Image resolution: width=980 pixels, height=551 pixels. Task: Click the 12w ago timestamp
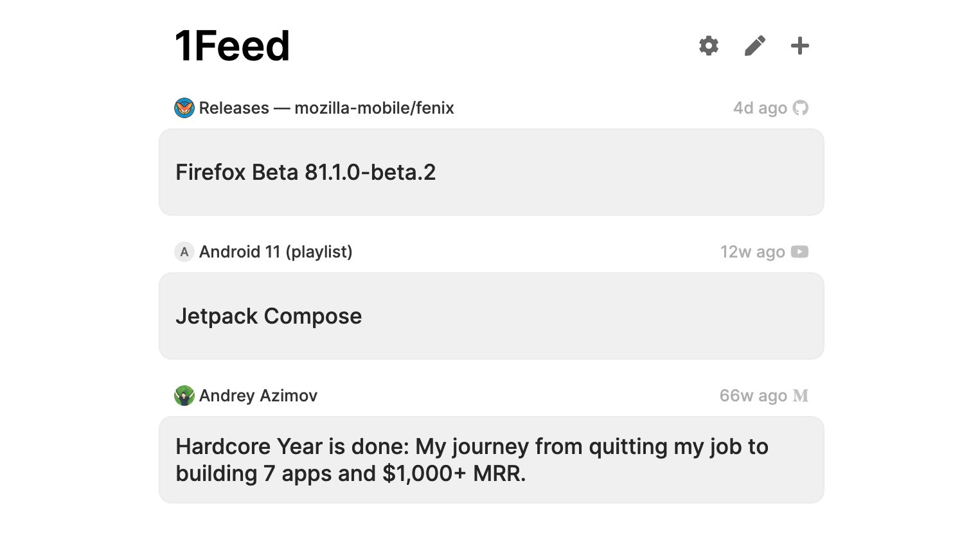click(x=753, y=252)
